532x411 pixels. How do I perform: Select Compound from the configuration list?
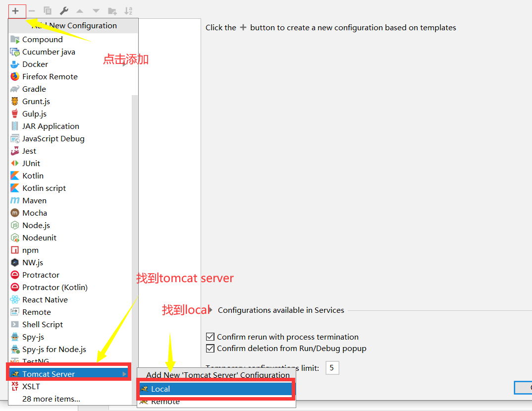(x=73, y=39)
